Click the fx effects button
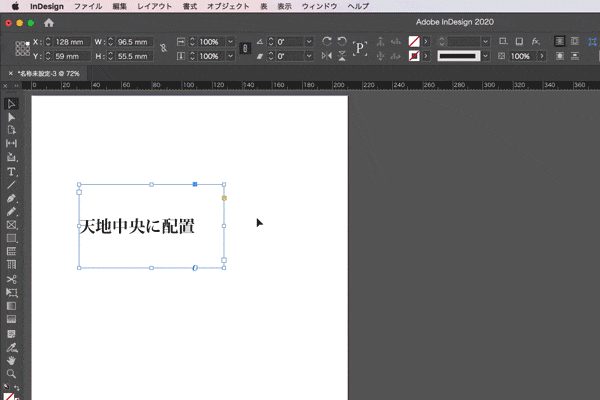The width and height of the screenshot is (600, 400). pos(535,42)
